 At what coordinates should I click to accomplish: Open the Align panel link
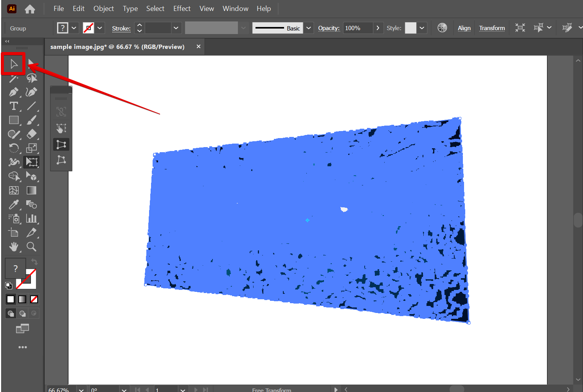pyautogui.click(x=464, y=28)
